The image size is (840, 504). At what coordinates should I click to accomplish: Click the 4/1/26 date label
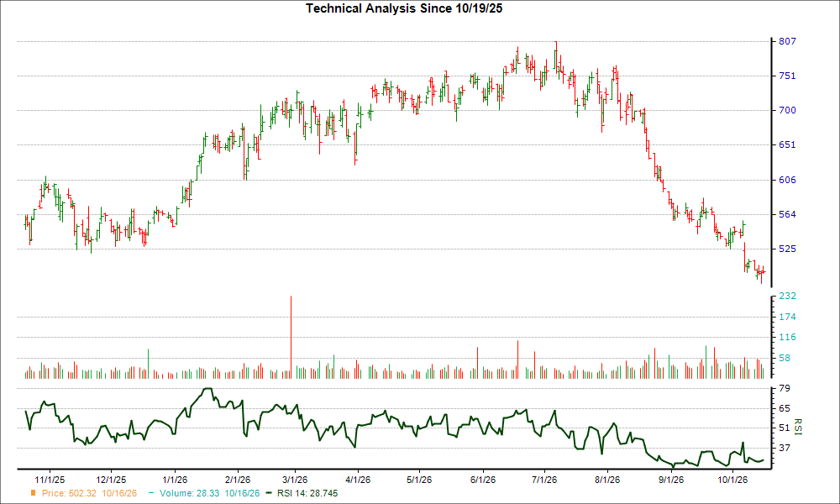tap(358, 480)
